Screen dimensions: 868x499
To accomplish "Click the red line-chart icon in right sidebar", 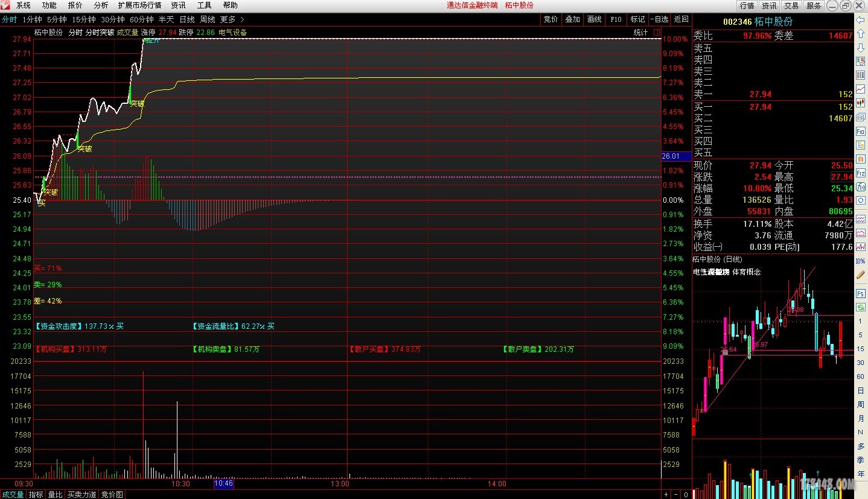I will 860,89.
